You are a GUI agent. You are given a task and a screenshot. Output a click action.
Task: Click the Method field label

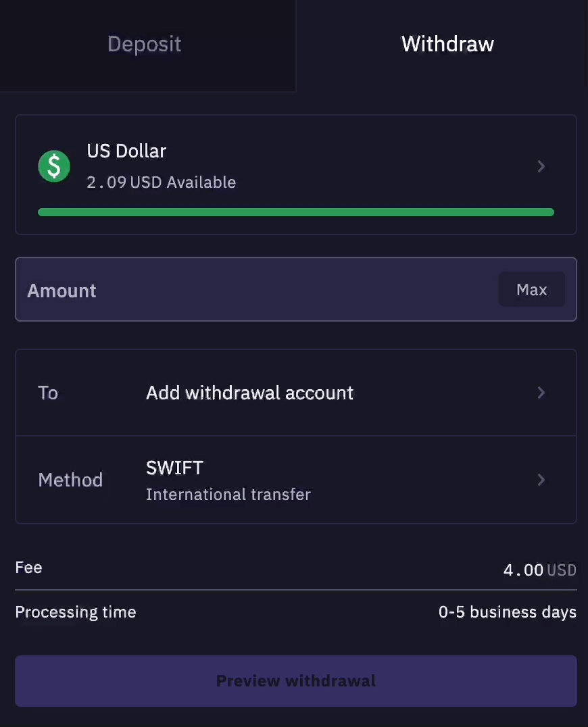coord(70,480)
